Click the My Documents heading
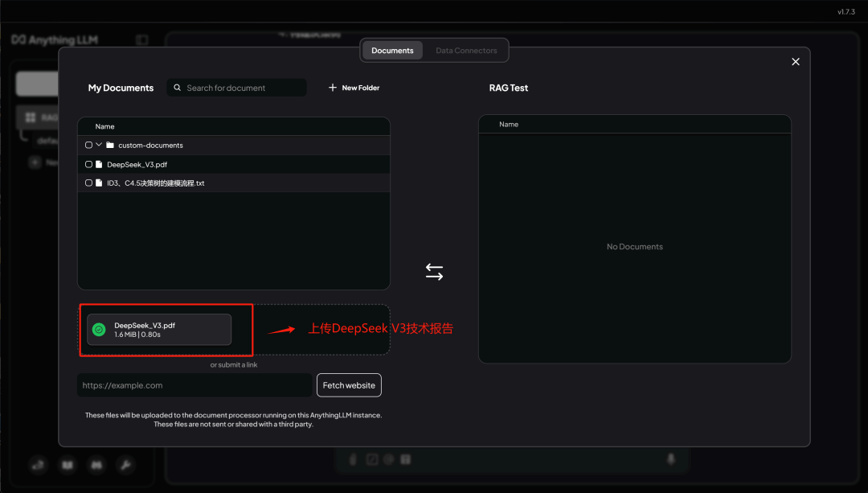Image resolution: width=868 pixels, height=493 pixels. (x=121, y=88)
